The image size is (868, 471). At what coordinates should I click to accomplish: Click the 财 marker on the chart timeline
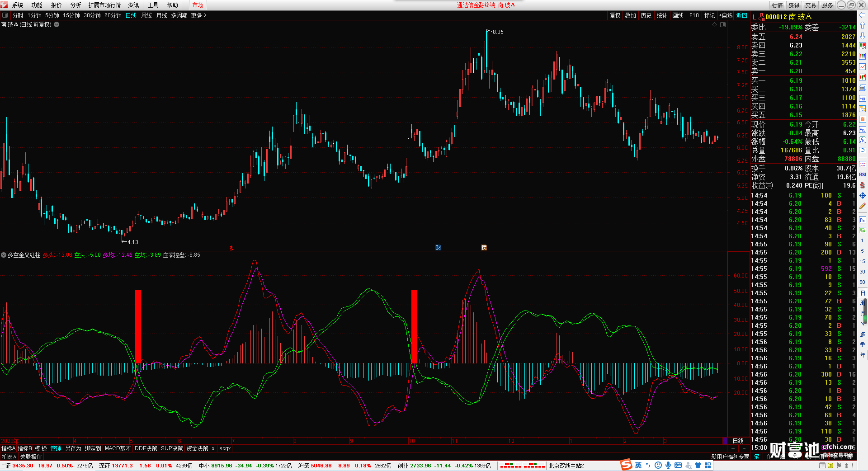pos(438,247)
